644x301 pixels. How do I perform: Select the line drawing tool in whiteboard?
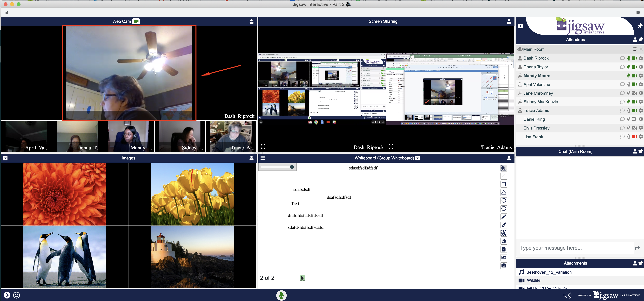[503, 176]
